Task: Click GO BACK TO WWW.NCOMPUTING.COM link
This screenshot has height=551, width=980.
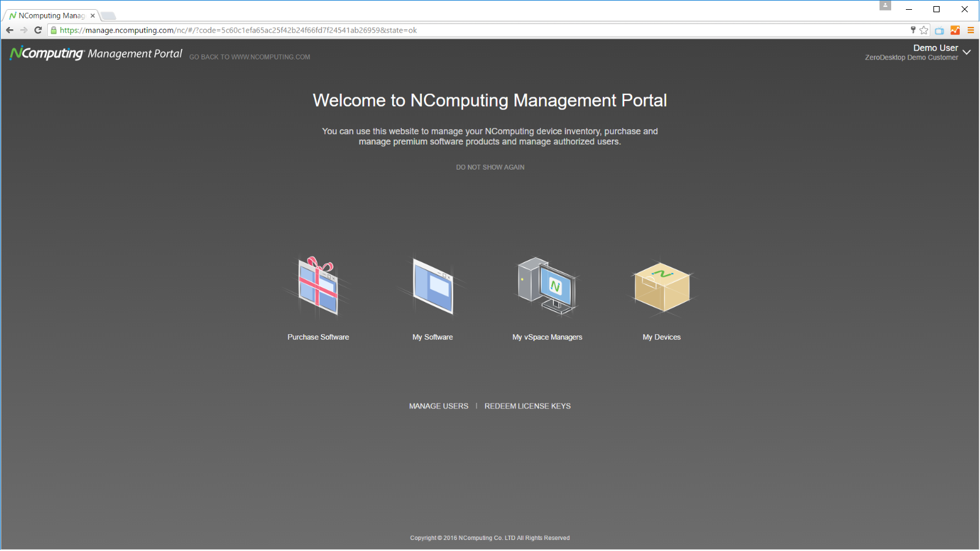Action: tap(250, 57)
